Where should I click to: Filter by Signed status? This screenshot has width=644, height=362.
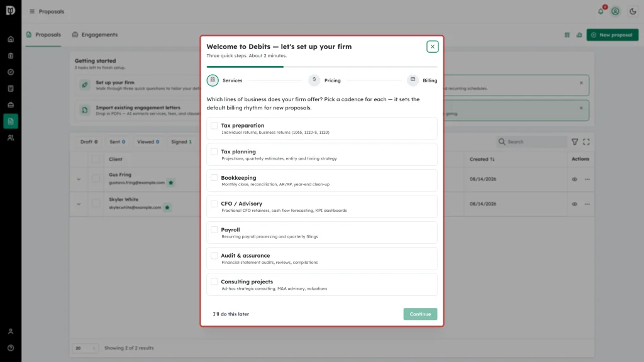[x=182, y=141]
